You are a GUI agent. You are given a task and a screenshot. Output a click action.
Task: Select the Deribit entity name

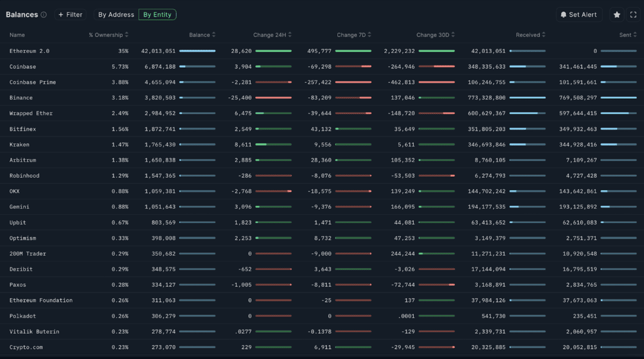(x=21, y=269)
